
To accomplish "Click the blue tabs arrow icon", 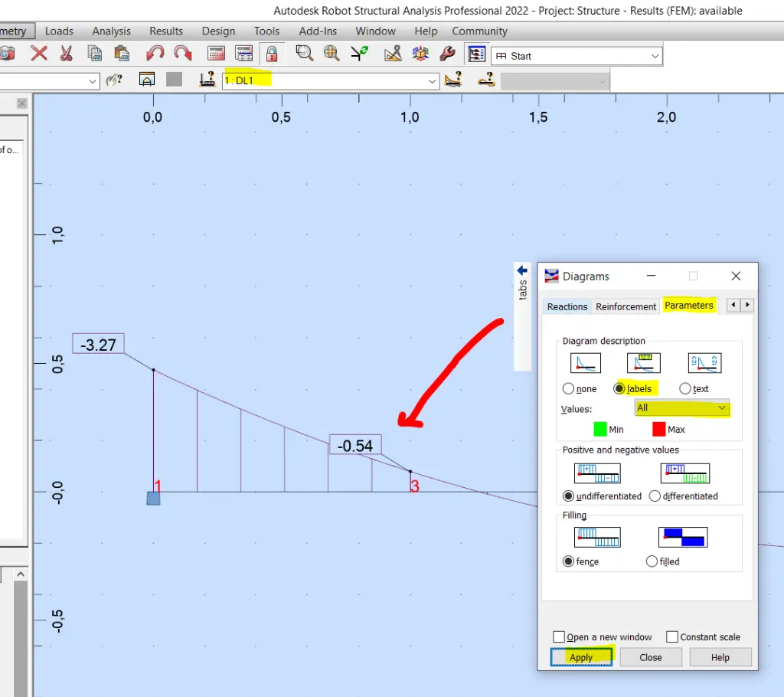I will [x=522, y=270].
